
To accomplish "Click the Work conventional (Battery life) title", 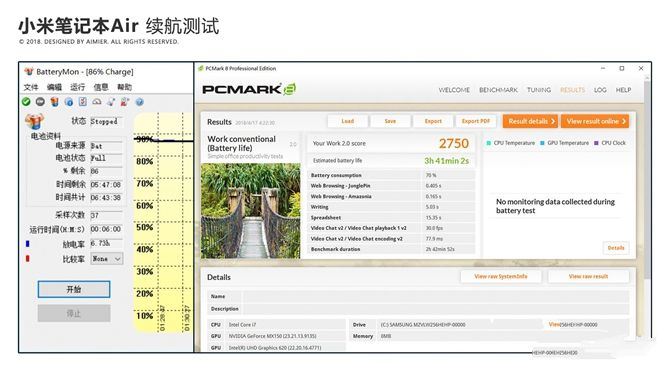I will coord(241,144).
